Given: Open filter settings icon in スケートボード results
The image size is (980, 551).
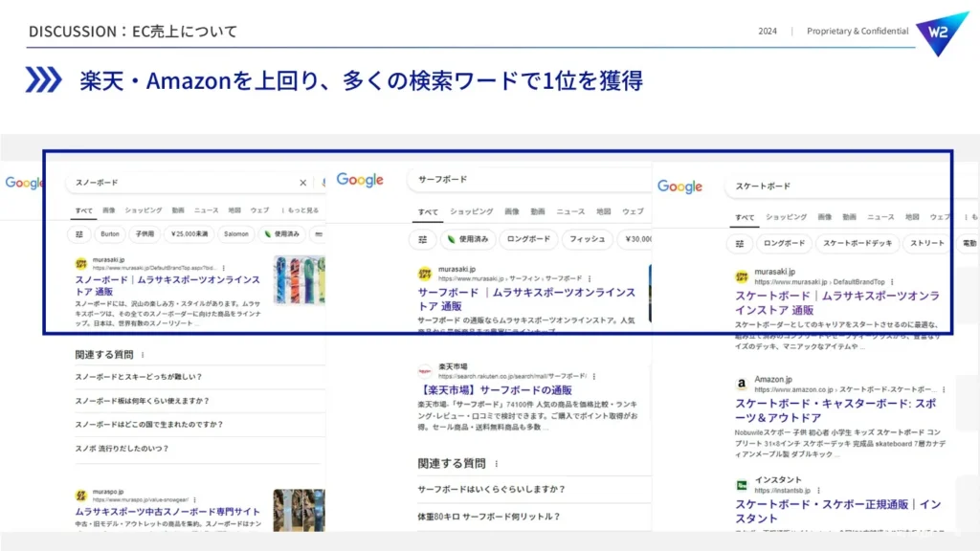Looking at the screenshot, I should (x=740, y=244).
